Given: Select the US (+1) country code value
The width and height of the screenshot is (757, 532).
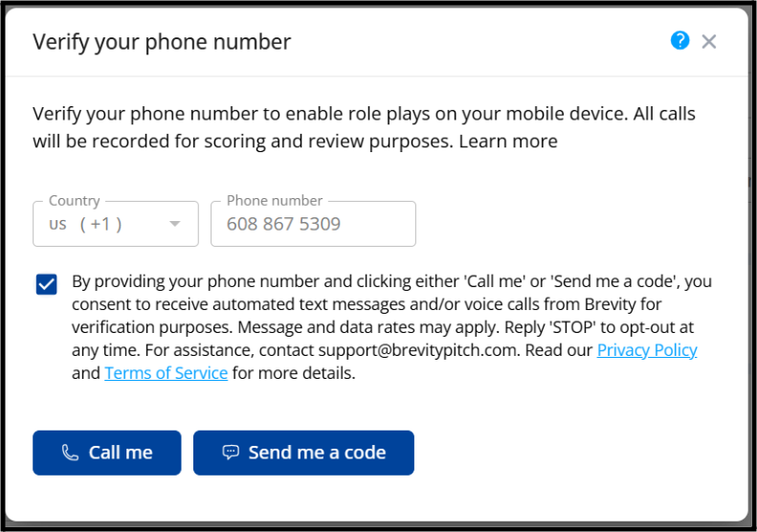Looking at the screenshot, I should tap(85, 224).
